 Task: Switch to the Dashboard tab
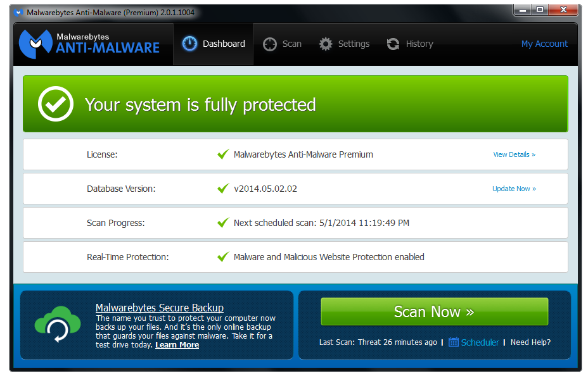coord(213,44)
